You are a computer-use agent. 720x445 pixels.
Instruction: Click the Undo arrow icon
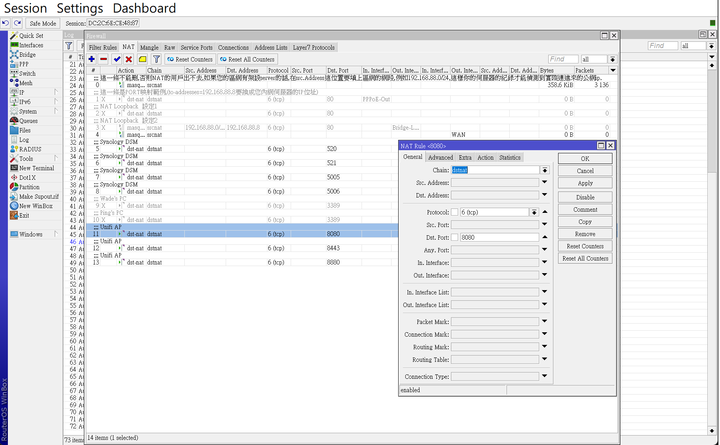[6, 23]
